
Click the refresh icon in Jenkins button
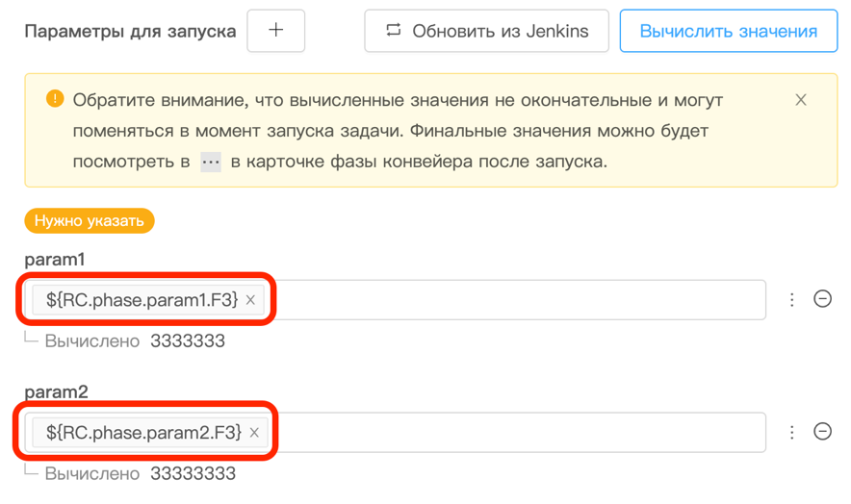pos(393,31)
